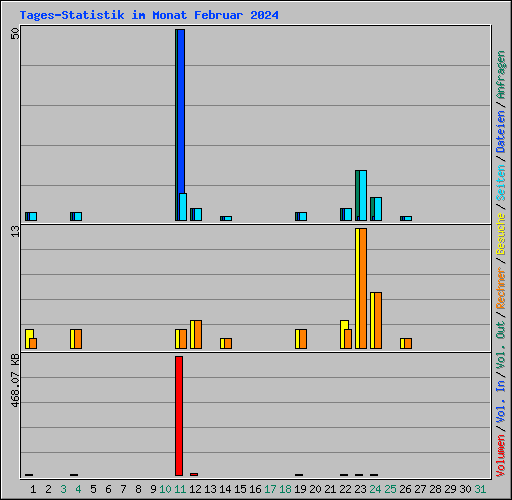Click the yellow Besuche bar on day 22

coord(343,334)
